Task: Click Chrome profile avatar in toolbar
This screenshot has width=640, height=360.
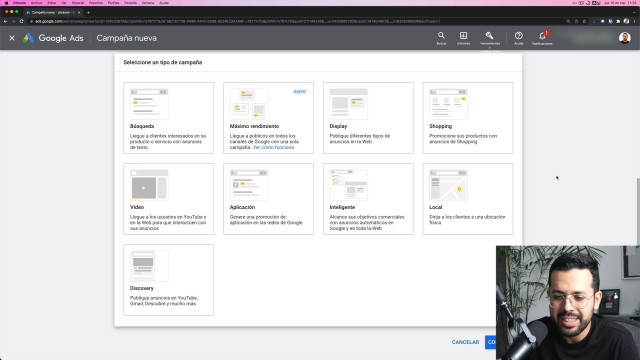Action: pos(626,21)
